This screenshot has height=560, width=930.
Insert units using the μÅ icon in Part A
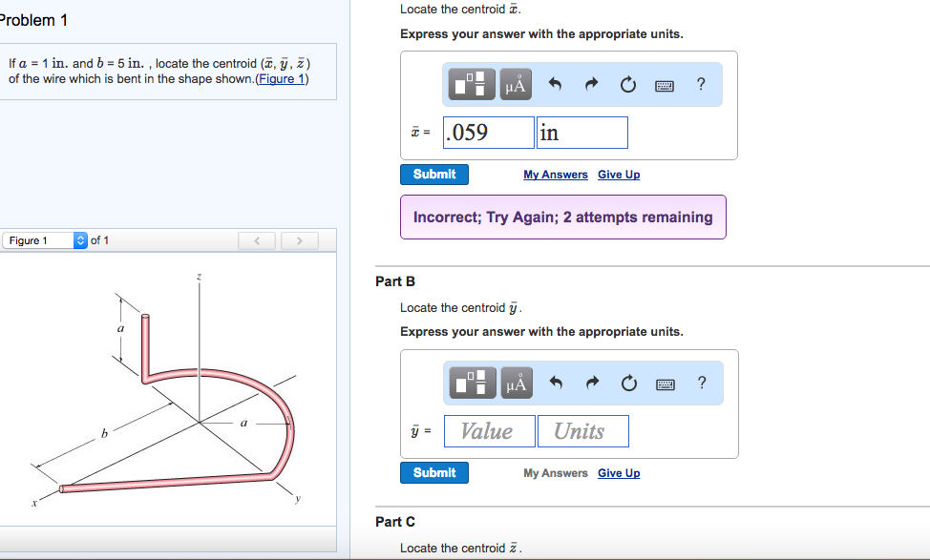click(515, 83)
